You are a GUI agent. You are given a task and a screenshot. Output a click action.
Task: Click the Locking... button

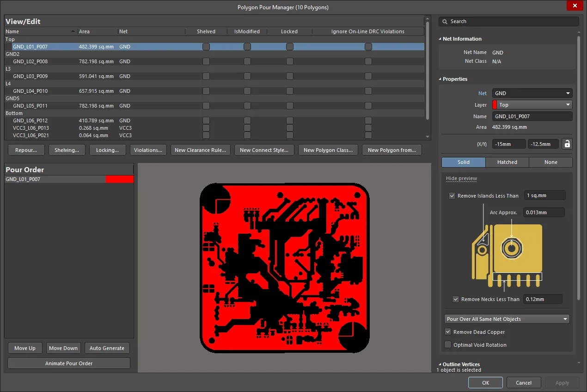tap(107, 150)
